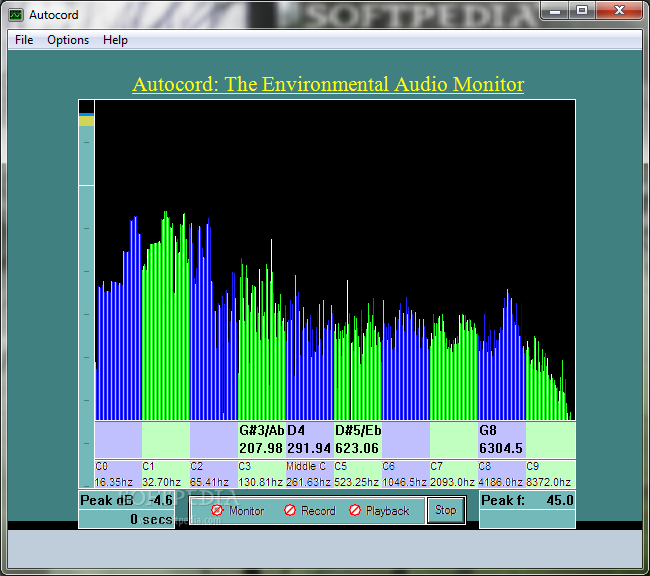Click the Autocord app icon in title bar
Screen dimensions: 650x576
tap(16, 15)
